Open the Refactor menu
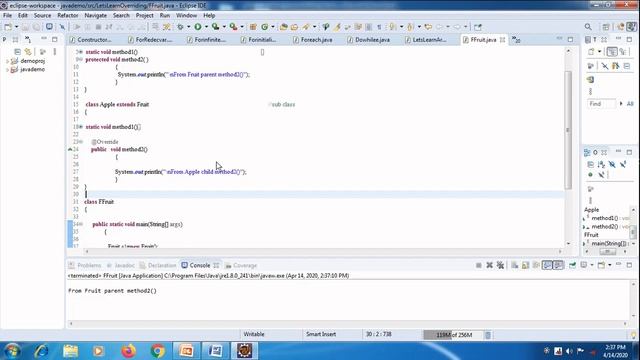This screenshot has height=360, width=640. [68, 16]
